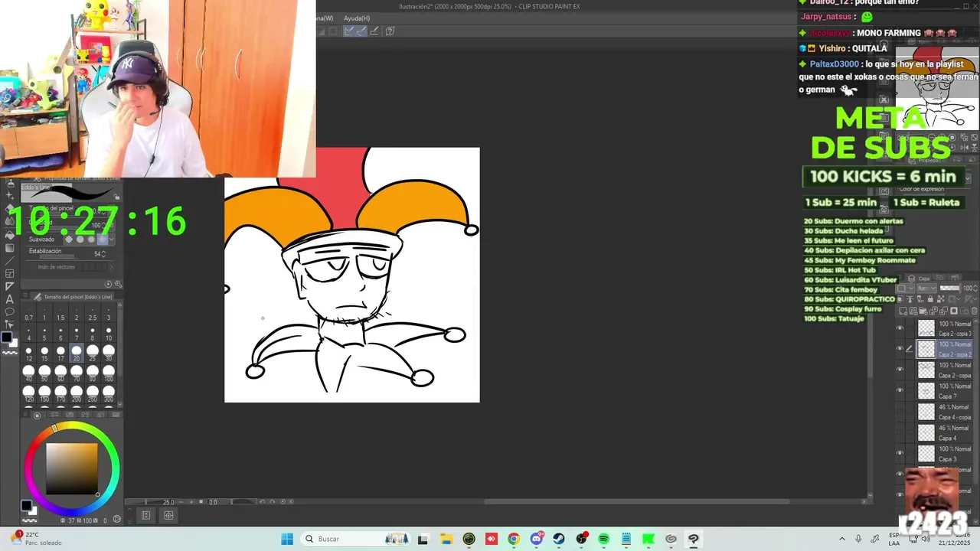The height and width of the screenshot is (551, 980).
Task: Select the Balloon tool
Action: [9, 311]
